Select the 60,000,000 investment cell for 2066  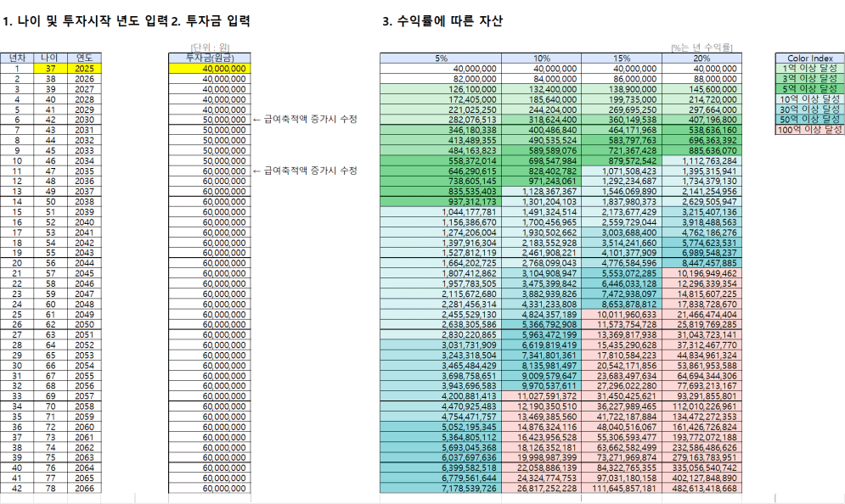210,489
